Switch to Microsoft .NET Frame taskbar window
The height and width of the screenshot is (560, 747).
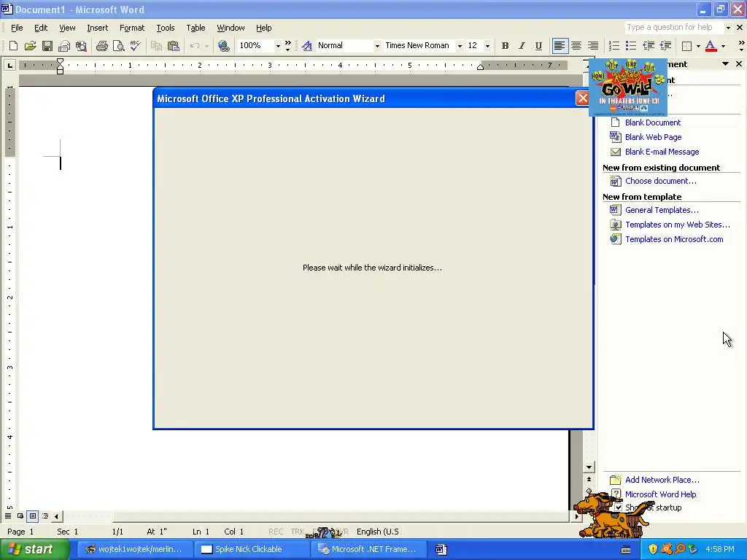coord(370,550)
